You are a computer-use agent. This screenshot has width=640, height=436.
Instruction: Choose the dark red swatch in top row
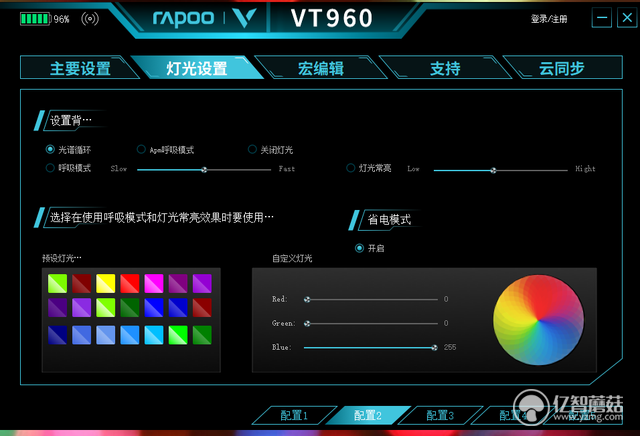82,283
